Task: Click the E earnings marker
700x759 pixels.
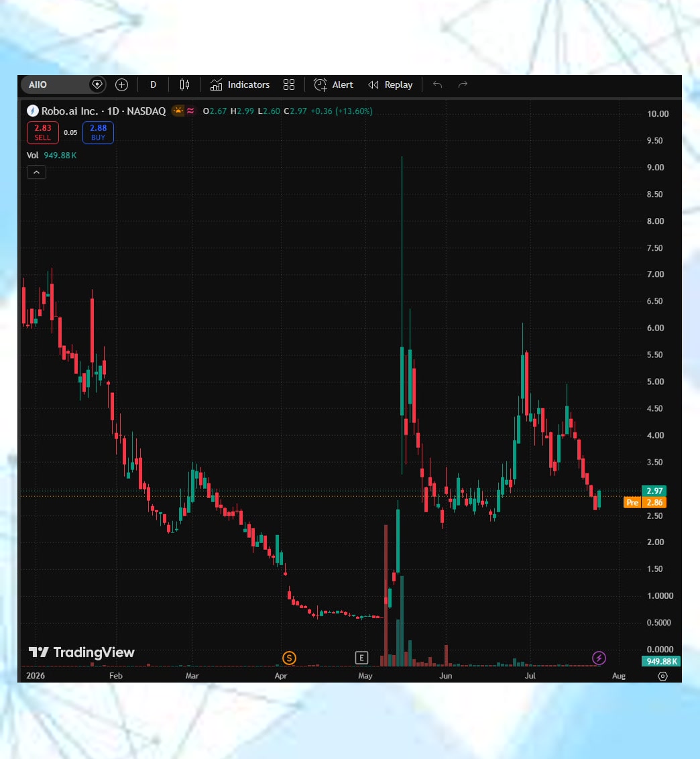Action: [x=361, y=658]
